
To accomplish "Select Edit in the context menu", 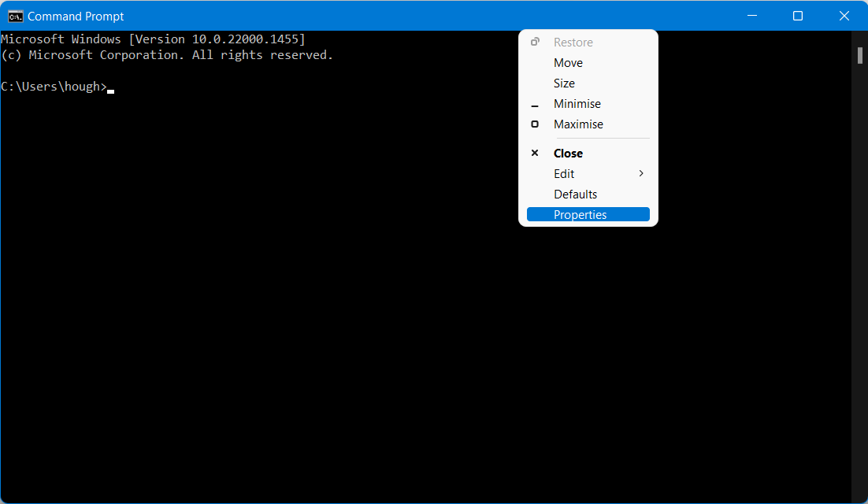I will click(564, 173).
